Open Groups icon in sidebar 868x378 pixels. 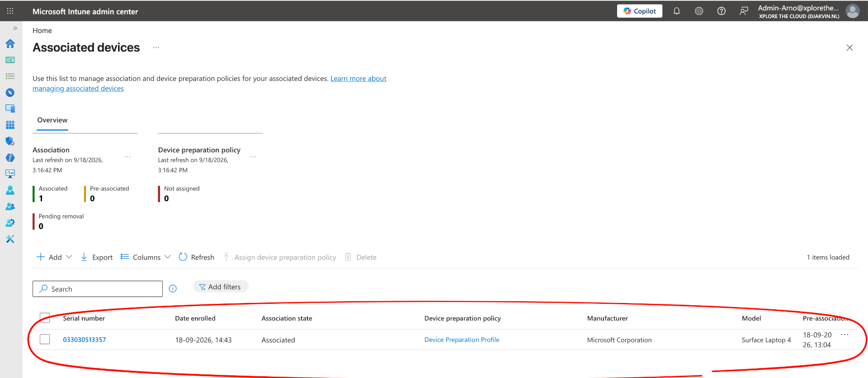coord(10,206)
